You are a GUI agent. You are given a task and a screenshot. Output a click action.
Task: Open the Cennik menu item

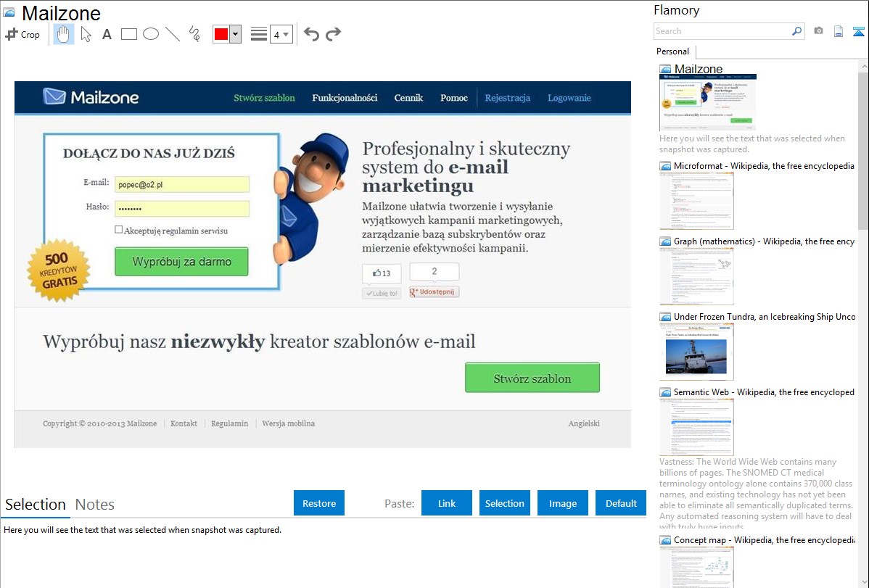[408, 98]
